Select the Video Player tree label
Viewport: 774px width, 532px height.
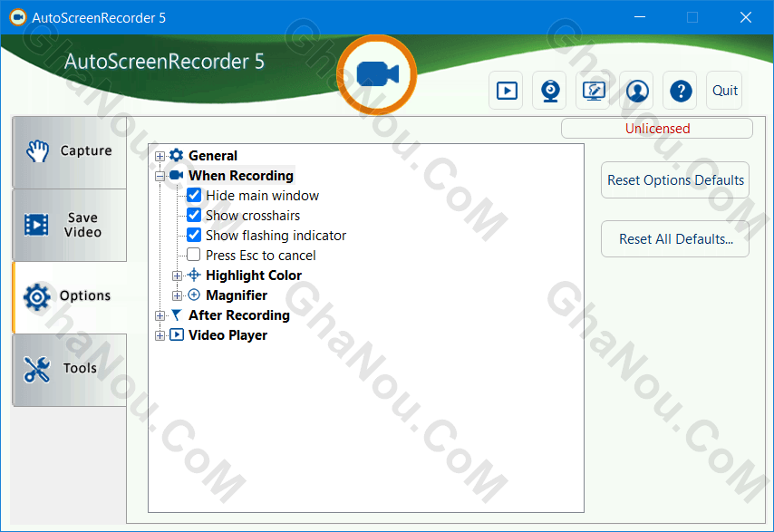[x=227, y=335]
